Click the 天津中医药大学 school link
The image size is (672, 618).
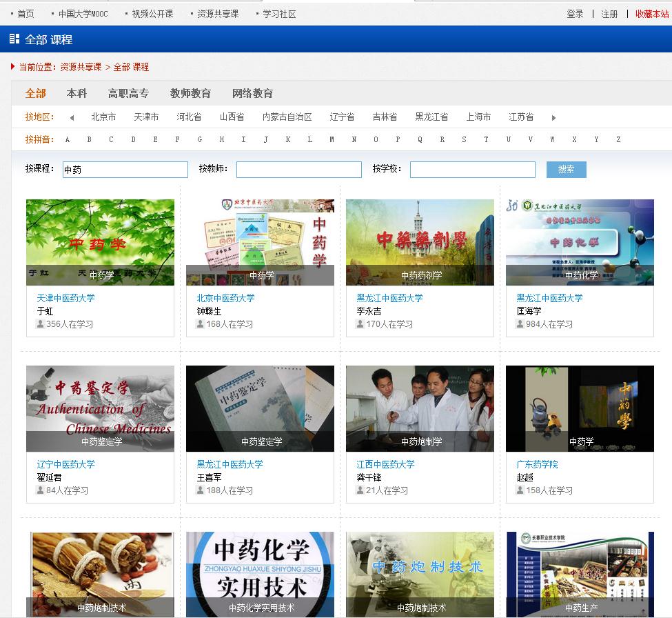click(x=65, y=298)
